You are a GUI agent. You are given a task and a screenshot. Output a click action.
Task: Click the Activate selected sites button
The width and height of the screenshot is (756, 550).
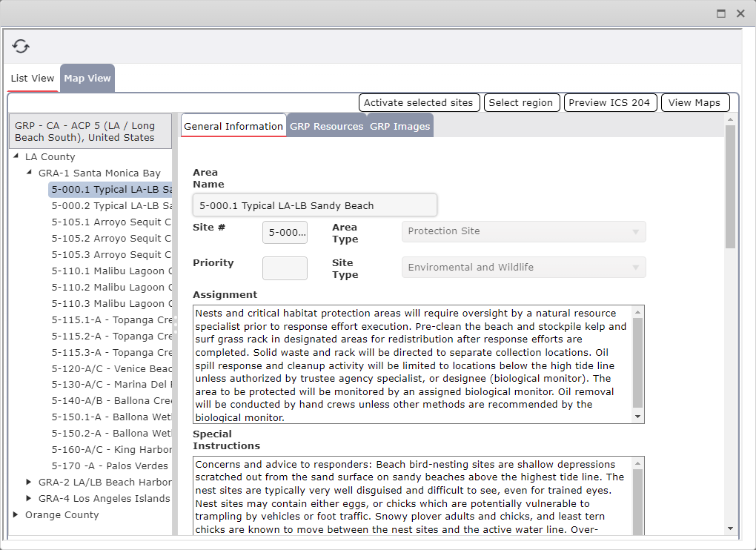[419, 102]
